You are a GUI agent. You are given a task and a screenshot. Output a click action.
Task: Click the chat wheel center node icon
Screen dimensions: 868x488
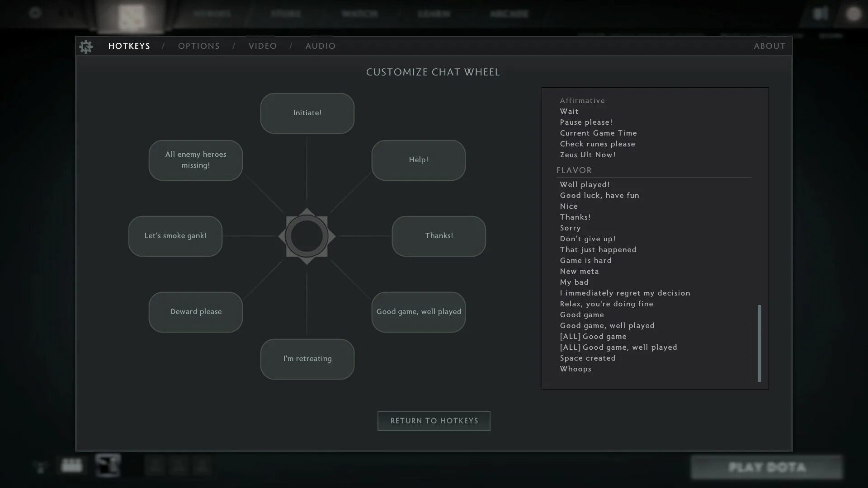307,236
